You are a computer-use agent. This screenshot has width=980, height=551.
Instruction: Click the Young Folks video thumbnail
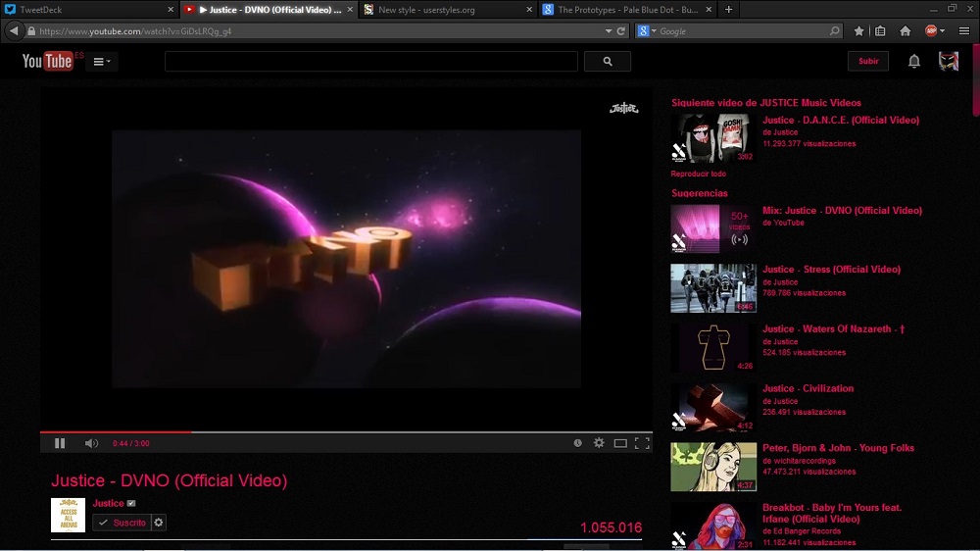(x=713, y=467)
